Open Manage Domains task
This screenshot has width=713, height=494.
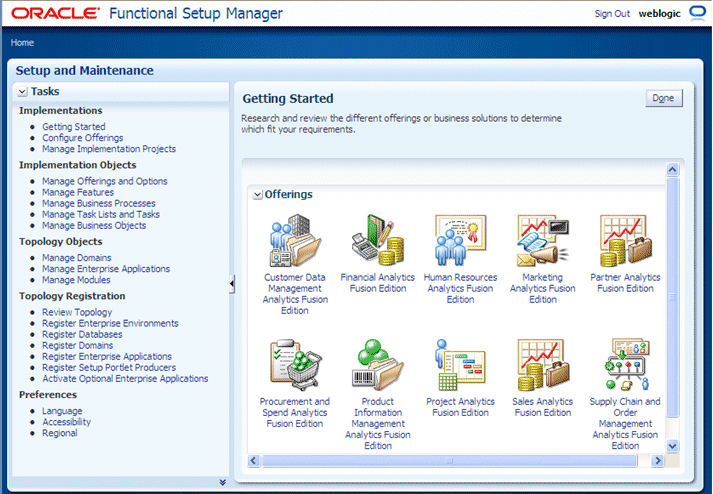pyautogui.click(x=76, y=257)
